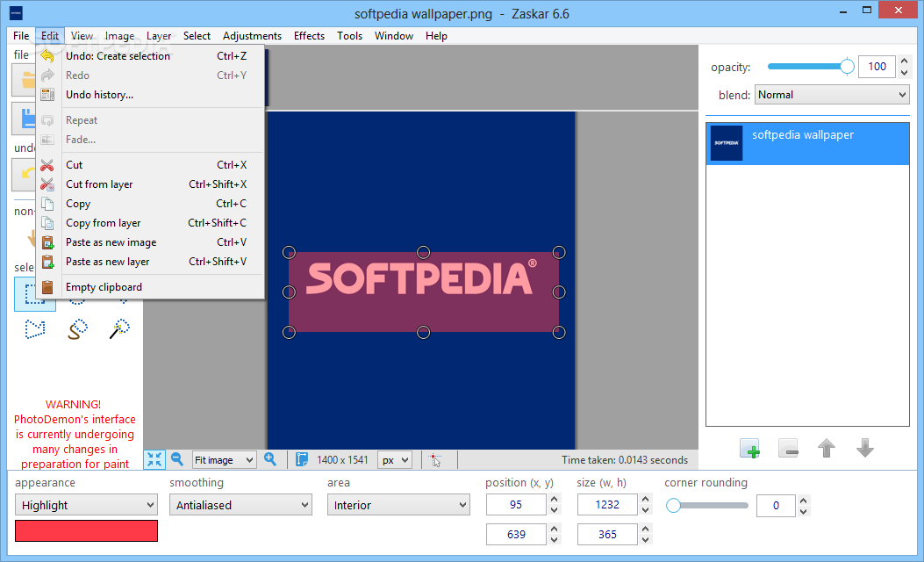The height and width of the screenshot is (562, 924).
Task: Open the Image menu
Action: click(119, 36)
